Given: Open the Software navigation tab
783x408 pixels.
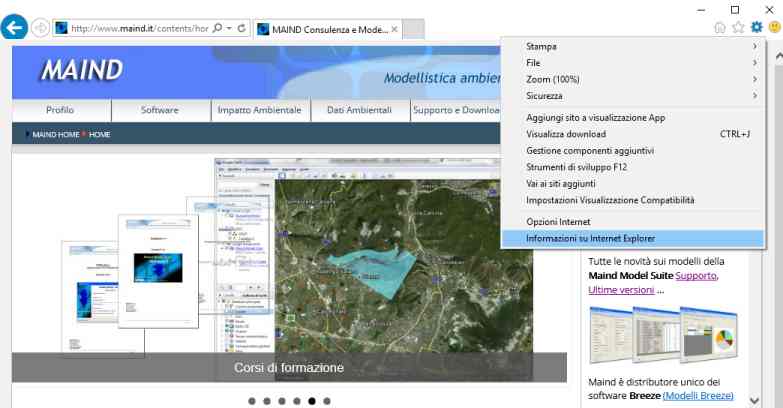Looking at the screenshot, I should (x=160, y=110).
